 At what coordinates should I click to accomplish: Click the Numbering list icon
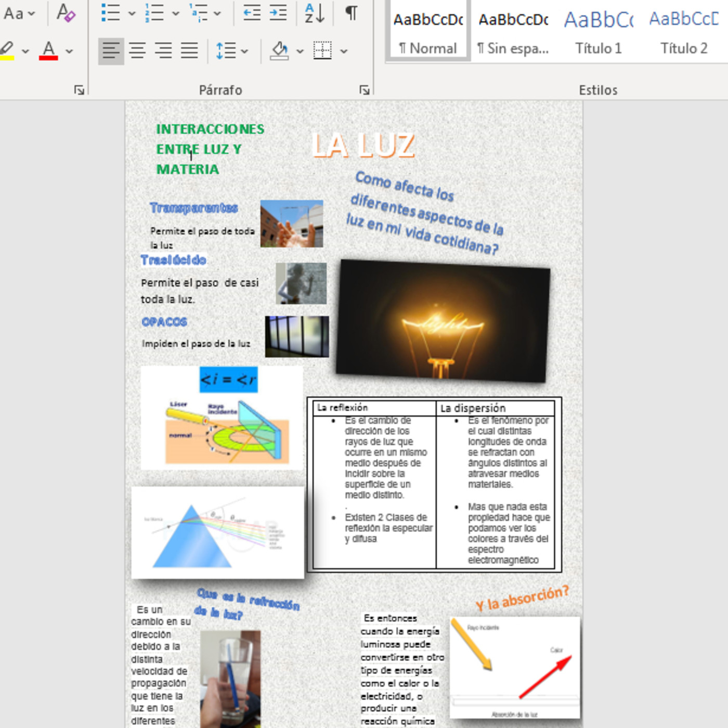click(154, 12)
